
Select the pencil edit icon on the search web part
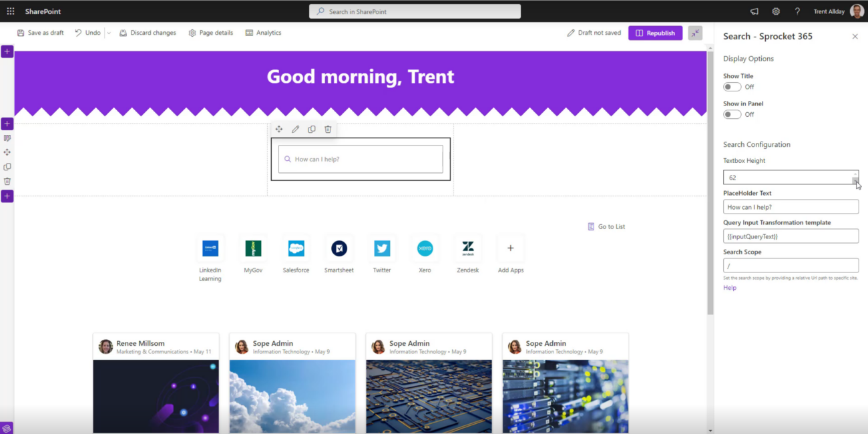click(x=295, y=129)
